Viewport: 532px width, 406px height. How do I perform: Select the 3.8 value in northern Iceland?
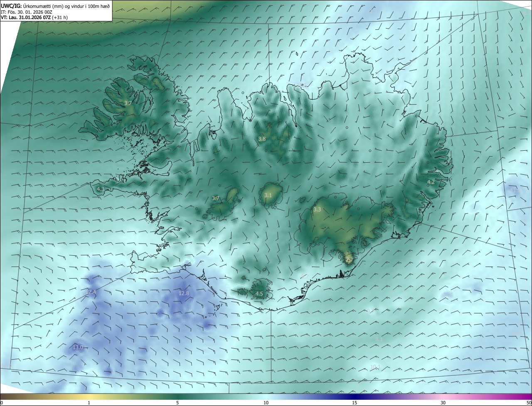(x=262, y=139)
